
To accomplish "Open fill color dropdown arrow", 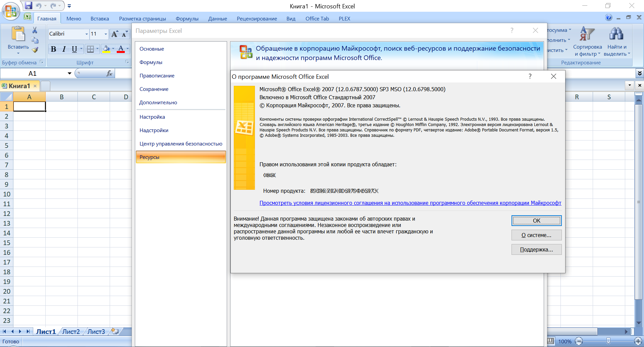I will (113, 49).
